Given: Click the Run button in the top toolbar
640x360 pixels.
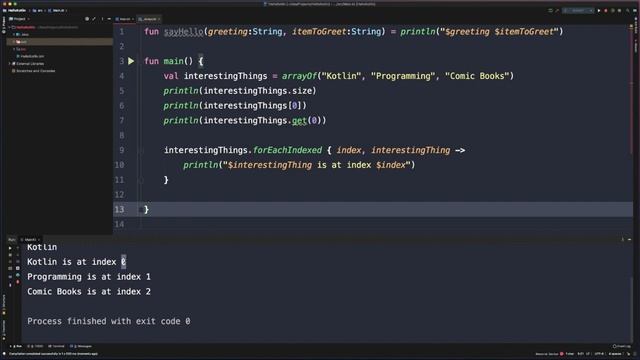Looking at the screenshot, I should [599, 11].
